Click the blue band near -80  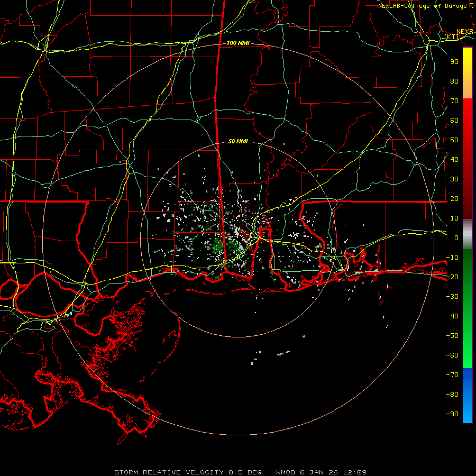coord(467,395)
